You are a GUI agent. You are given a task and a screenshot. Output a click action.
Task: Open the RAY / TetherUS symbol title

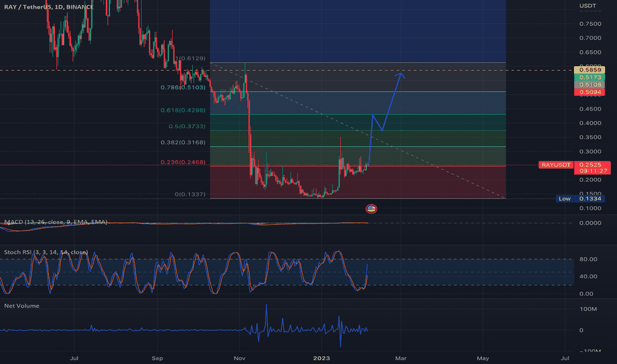[x=49, y=7]
